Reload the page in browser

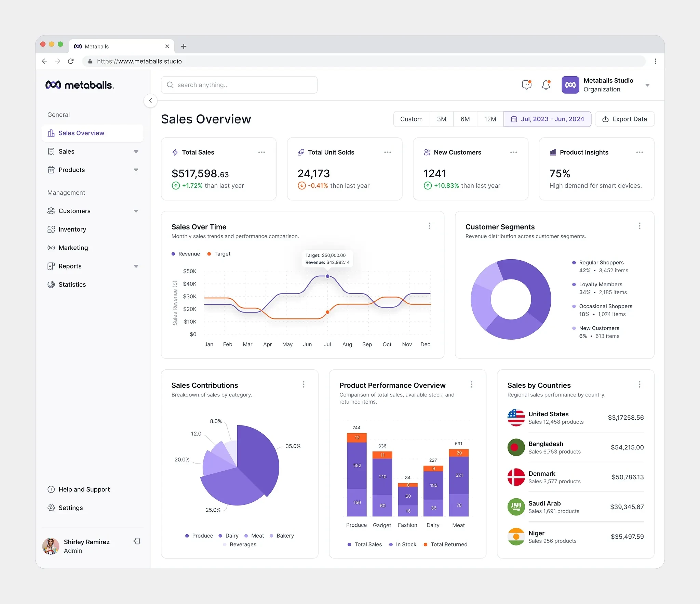(71, 61)
